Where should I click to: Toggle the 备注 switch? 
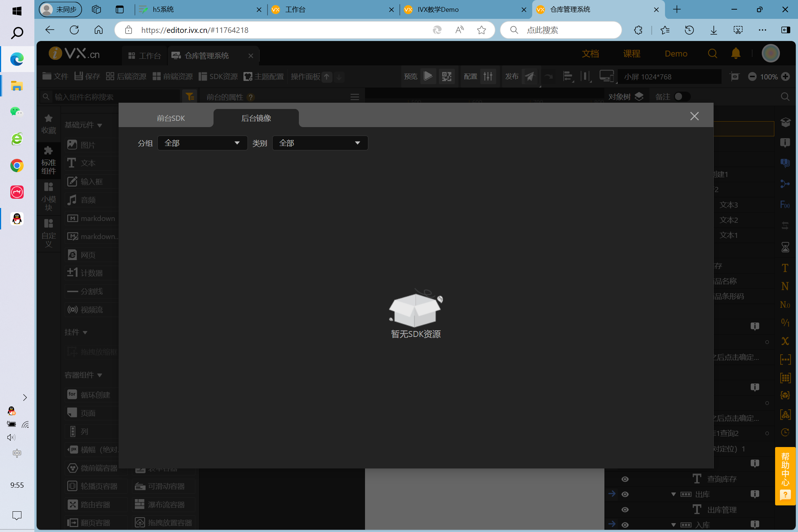[x=682, y=97]
